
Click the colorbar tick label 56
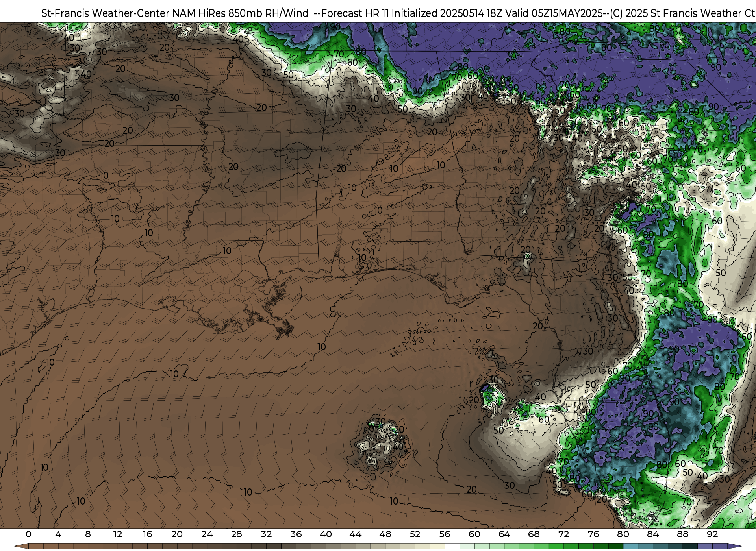pos(445,534)
